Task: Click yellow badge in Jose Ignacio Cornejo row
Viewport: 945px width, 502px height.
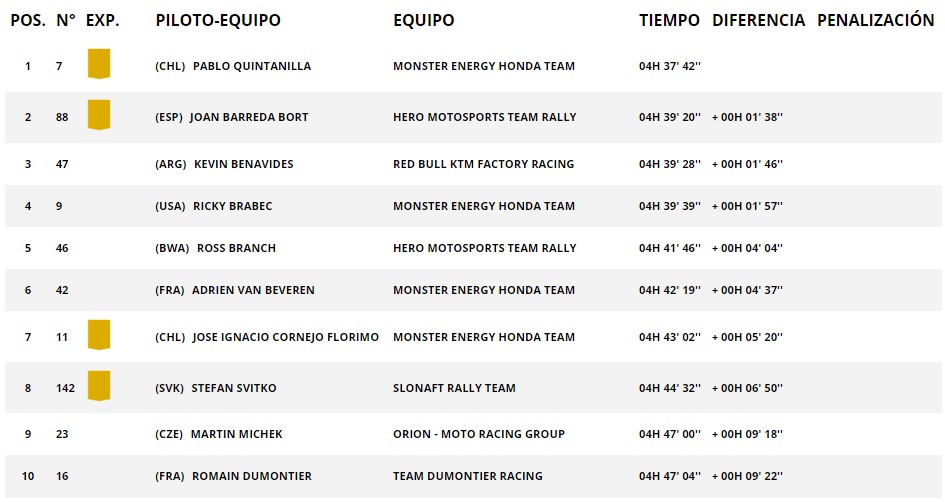Action: tap(99, 335)
